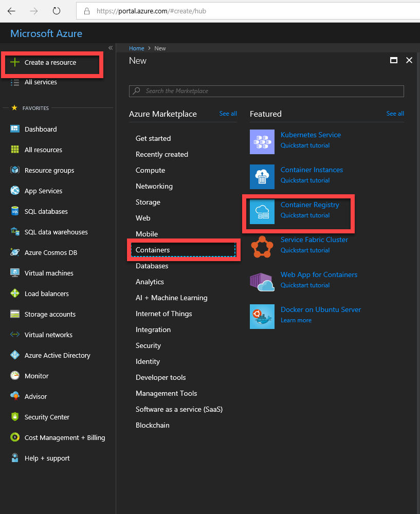Select the Management Tools category

pos(166,393)
